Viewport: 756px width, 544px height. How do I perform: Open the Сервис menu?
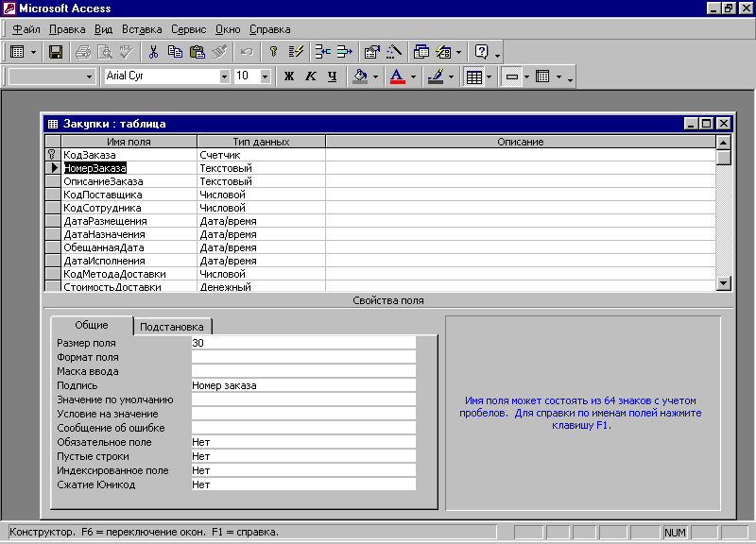pos(188,29)
